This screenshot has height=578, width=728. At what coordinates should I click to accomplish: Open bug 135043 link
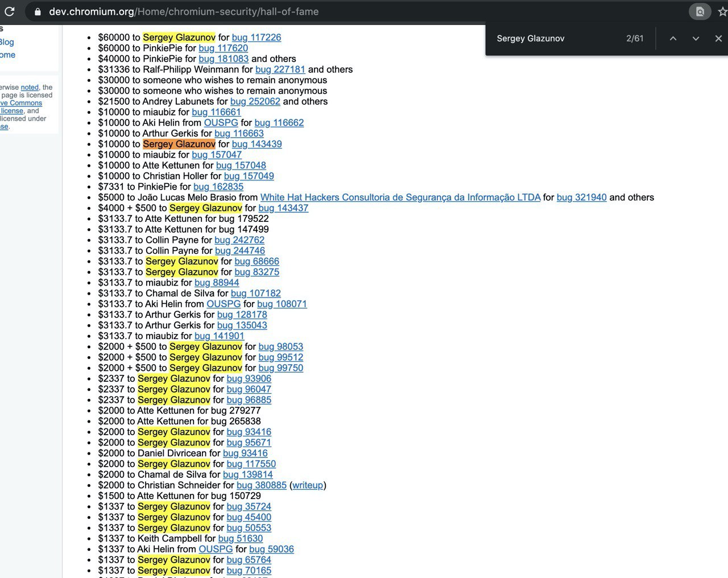pyautogui.click(x=242, y=325)
